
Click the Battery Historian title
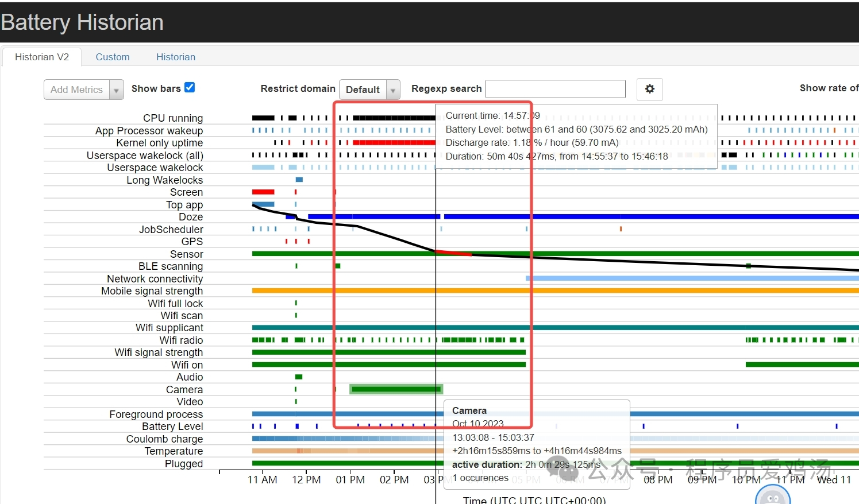click(x=82, y=22)
